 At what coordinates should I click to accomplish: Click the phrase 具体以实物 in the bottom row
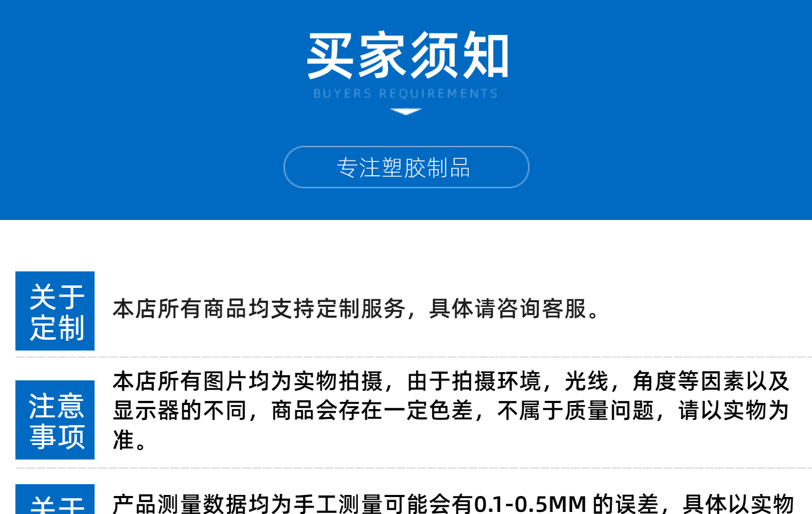click(x=738, y=504)
